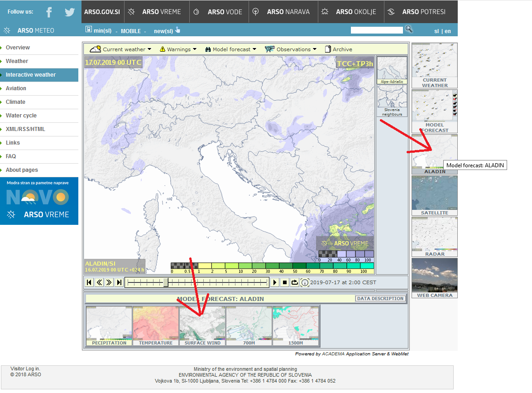This screenshot has height=393, width=532.
Task: Jump to first frame of animation
Action: pos(89,282)
